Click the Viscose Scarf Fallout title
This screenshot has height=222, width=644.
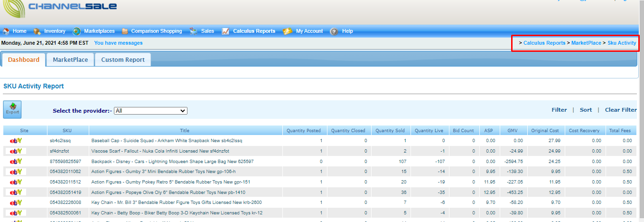[160, 151]
